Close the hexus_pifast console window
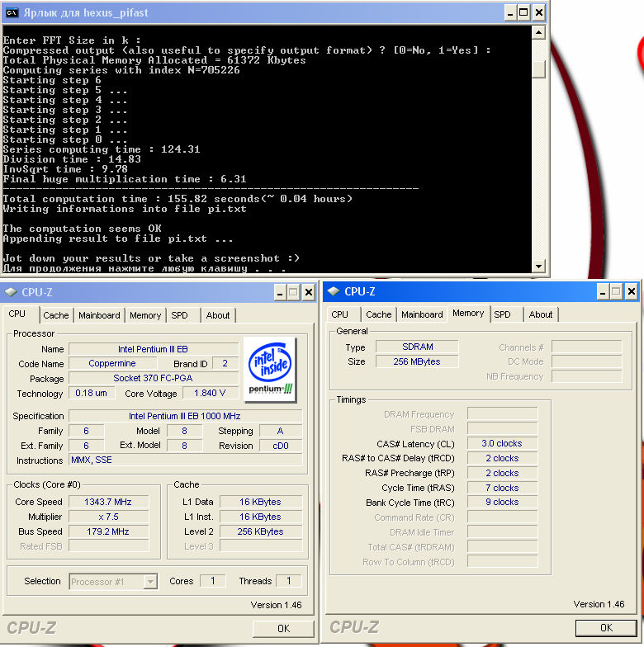 click(x=538, y=13)
